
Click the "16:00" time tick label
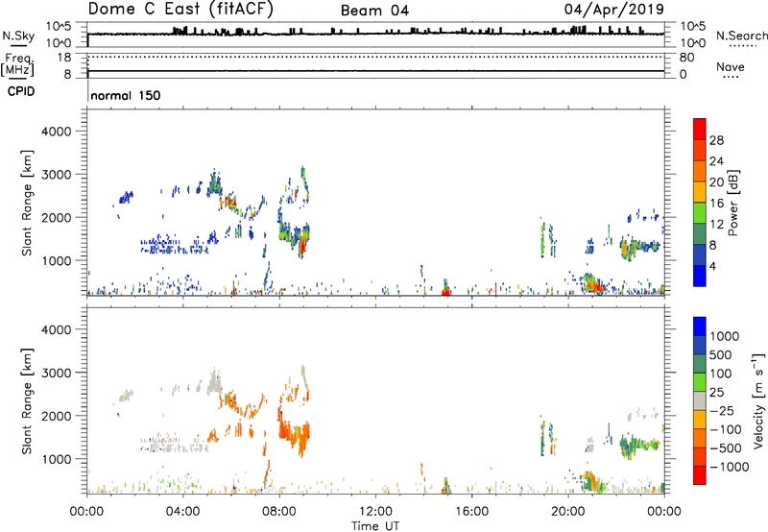pos(471,512)
